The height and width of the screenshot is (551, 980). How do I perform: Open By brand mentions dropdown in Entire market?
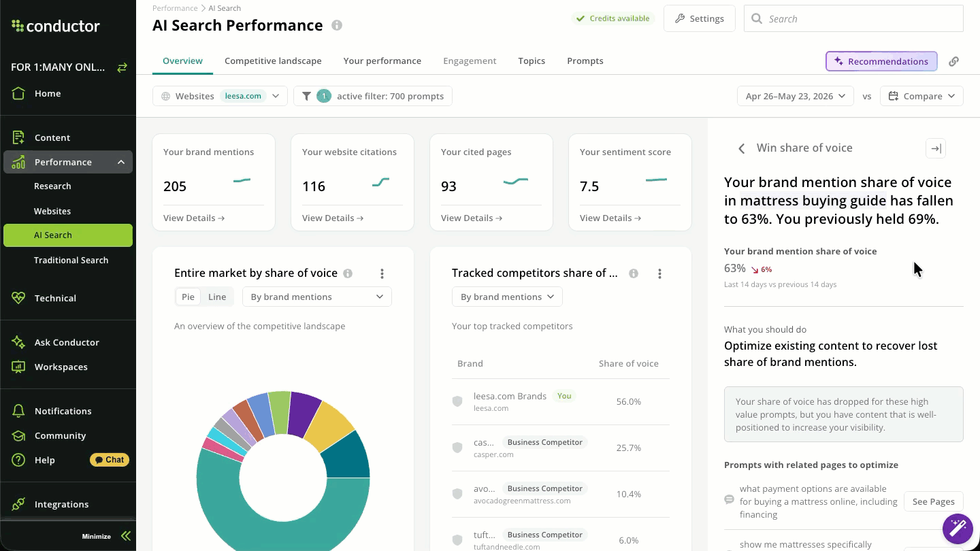pos(317,297)
